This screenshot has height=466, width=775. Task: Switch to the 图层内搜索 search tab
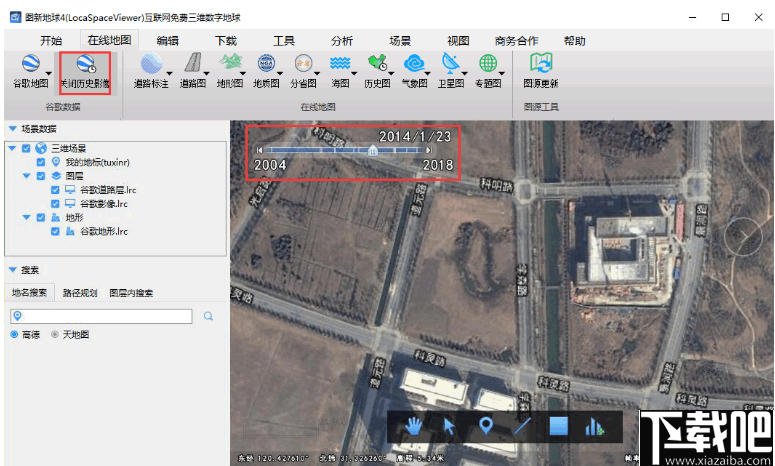[x=131, y=293]
